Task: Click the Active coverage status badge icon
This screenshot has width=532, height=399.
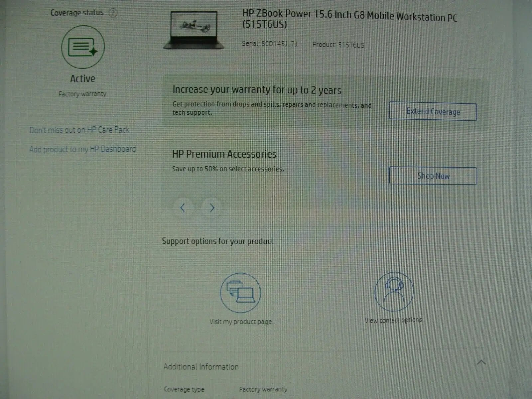Action: coord(83,47)
